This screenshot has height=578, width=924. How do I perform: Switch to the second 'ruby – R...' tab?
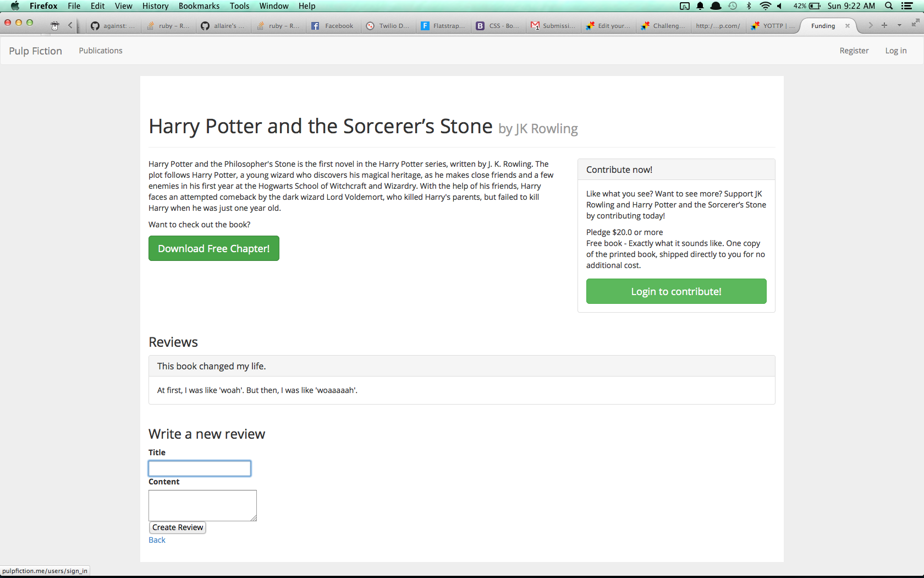[x=278, y=26]
